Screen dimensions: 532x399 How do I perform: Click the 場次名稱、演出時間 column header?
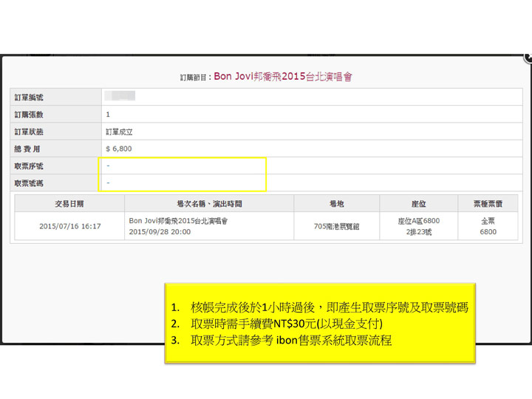click(209, 203)
